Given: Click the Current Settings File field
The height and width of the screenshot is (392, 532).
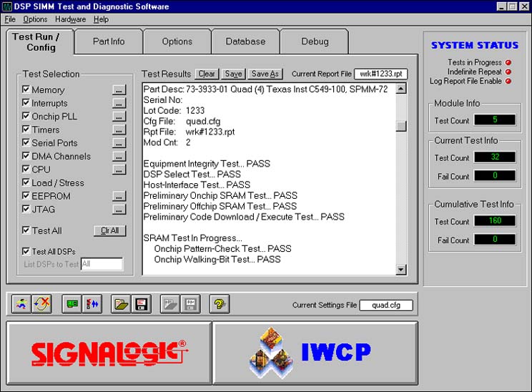Looking at the screenshot, I should (386, 305).
